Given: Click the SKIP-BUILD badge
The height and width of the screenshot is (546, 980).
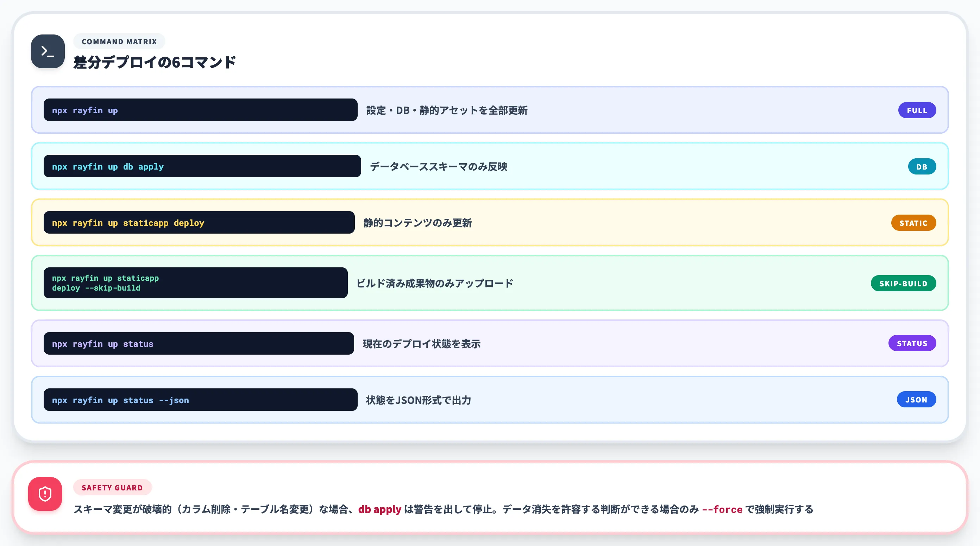Looking at the screenshot, I should coord(903,283).
